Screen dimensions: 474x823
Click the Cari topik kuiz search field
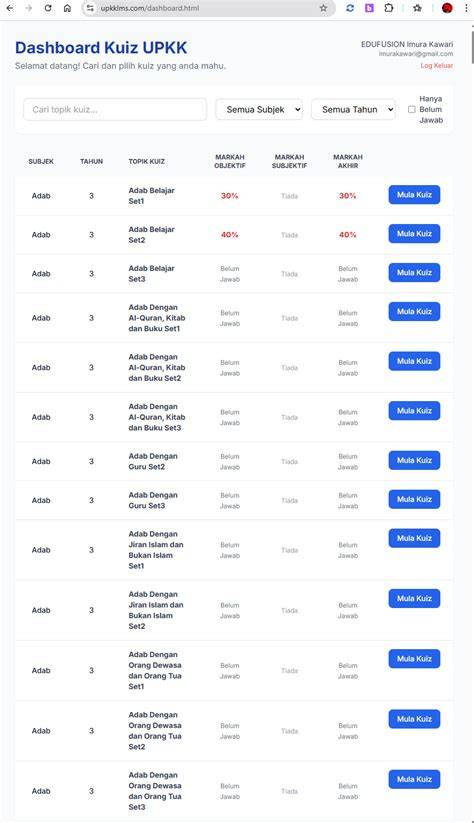click(x=115, y=109)
